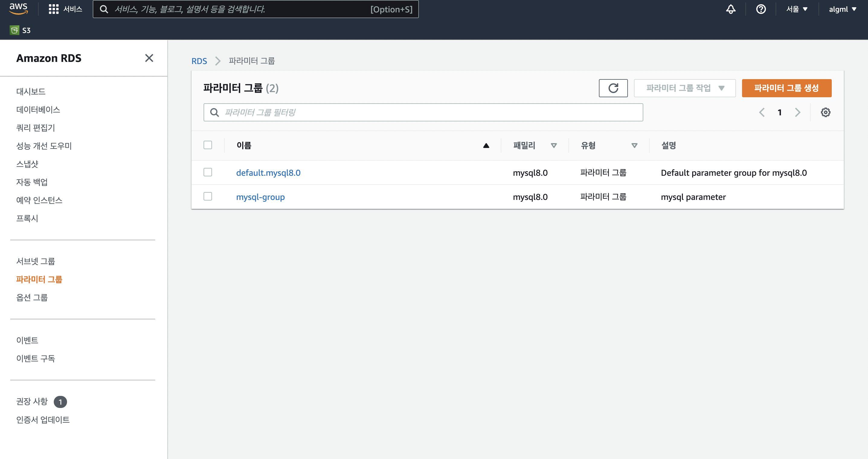Sort by 패밀리 column arrow

(554, 146)
